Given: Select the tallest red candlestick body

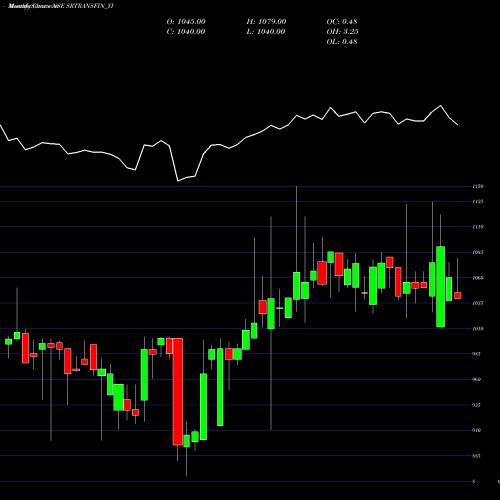Looking at the screenshot, I should [178, 391].
